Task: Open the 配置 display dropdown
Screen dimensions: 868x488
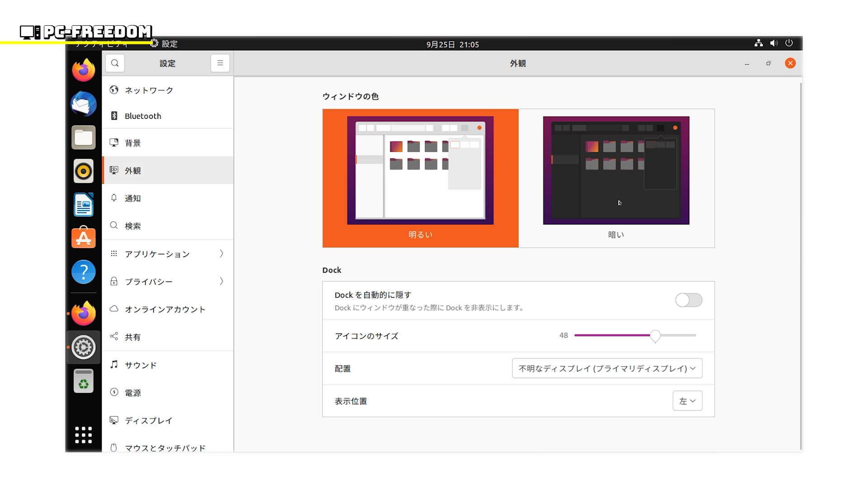Action: 607,368
